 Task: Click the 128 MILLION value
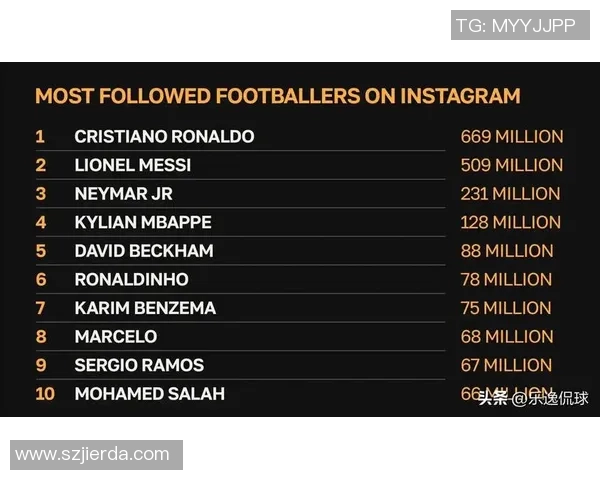(x=510, y=222)
